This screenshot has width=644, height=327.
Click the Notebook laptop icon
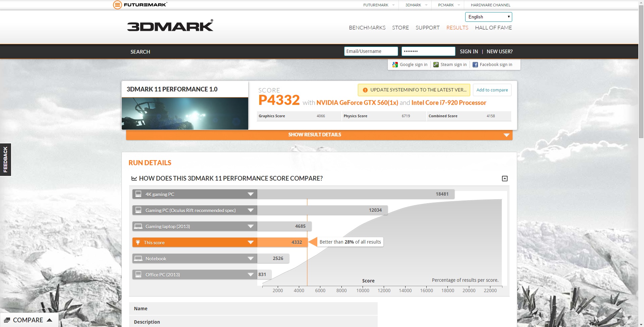(138, 258)
